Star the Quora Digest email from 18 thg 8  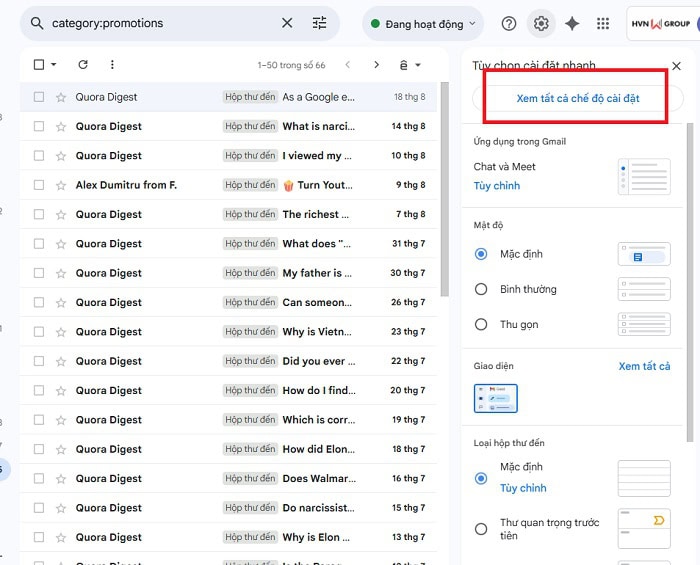tap(61, 97)
